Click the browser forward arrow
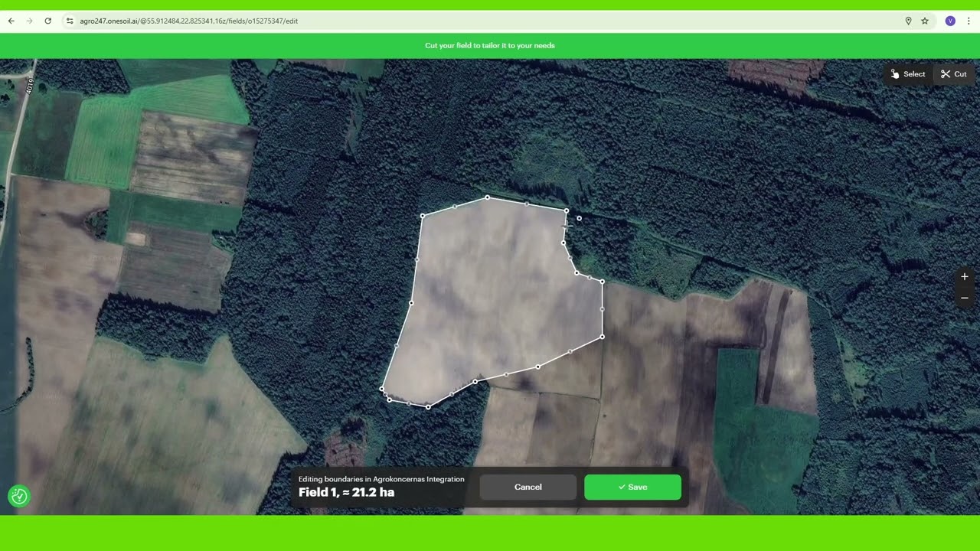Viewport: 980px width, 551px height. [x=29, y=21]
